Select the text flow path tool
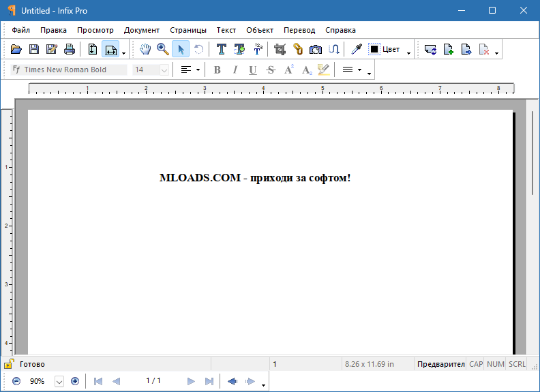540x392 pixels. (x=333, y=49)
